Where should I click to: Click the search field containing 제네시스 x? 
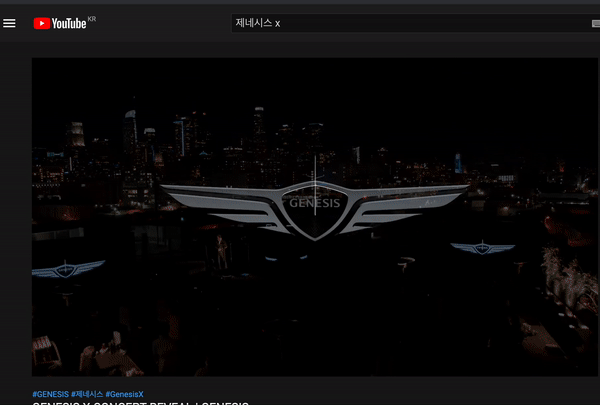click(416, 23)
